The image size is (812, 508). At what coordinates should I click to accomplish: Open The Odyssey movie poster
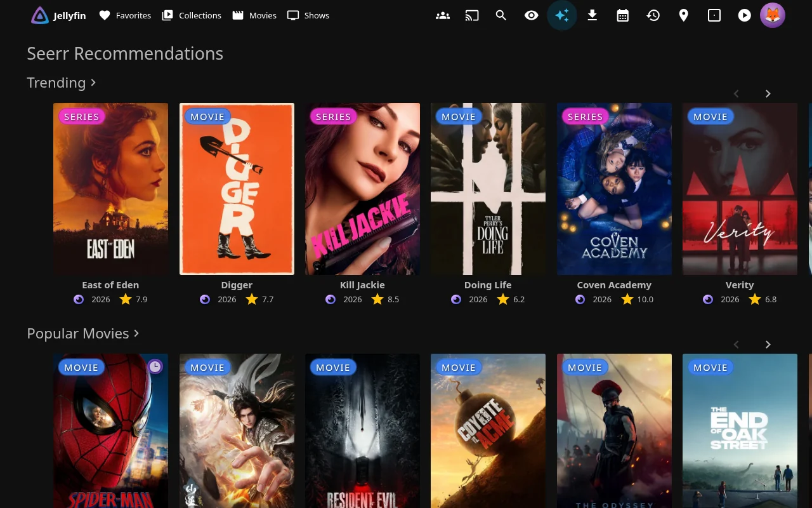614,431
